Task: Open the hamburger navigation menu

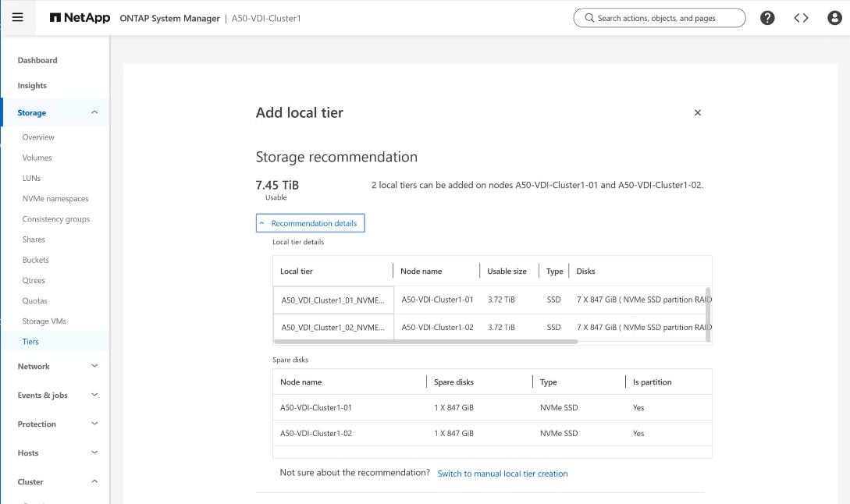Action: point(18,17)
